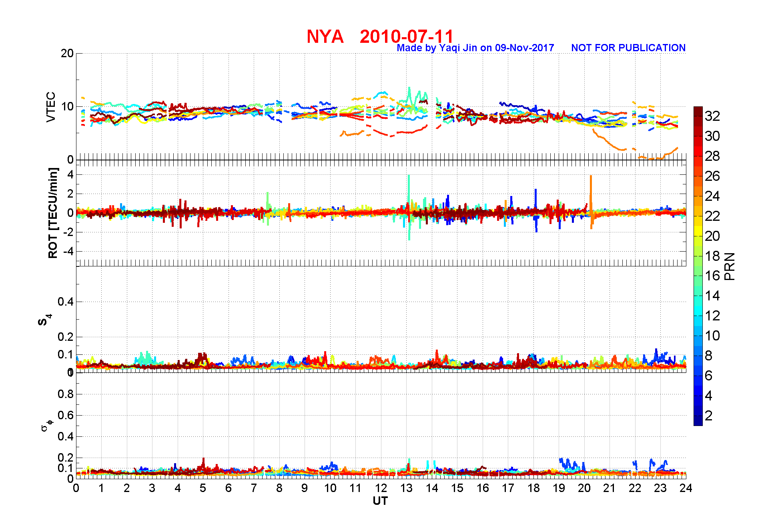This screenshot has height=532, width=762.
Task: Click the UT axis tick label 6
Action: (229, 488)
